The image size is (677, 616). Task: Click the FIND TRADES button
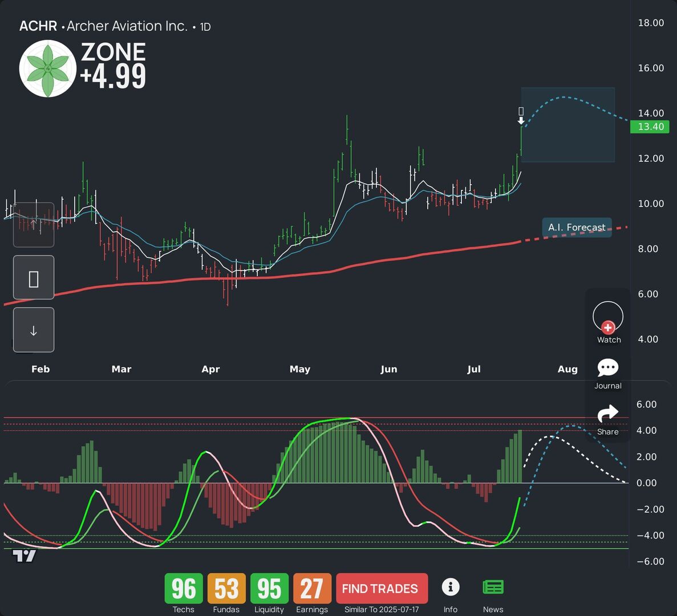382,589
